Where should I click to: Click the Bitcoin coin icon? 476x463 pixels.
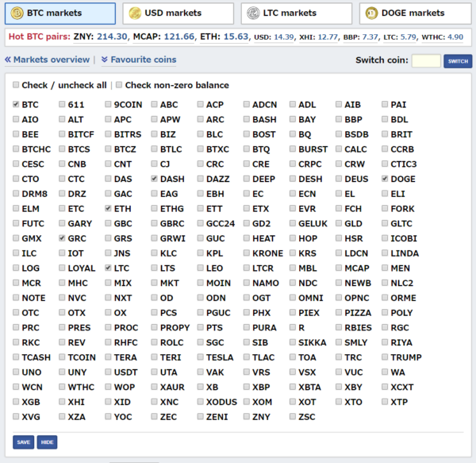pyautogui.click(x=17, y=13)
